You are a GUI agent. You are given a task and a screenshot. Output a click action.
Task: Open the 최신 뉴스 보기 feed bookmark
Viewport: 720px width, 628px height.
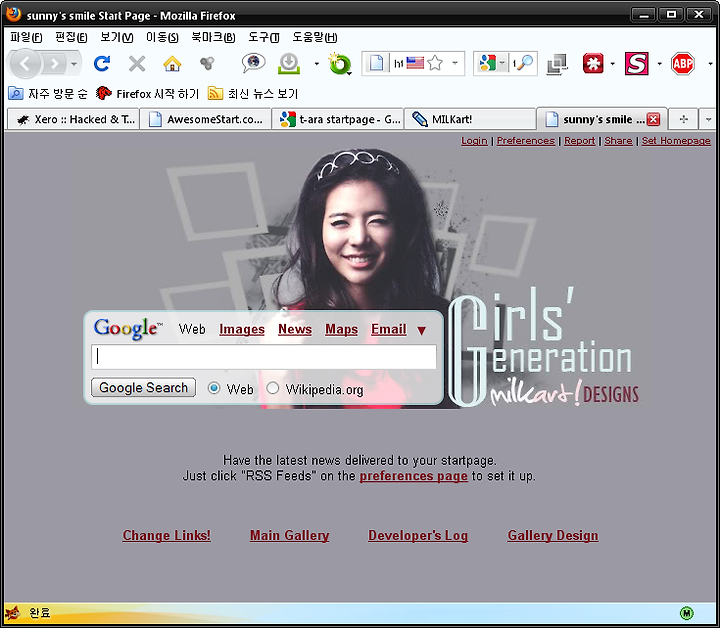click(x=253, y=94)
